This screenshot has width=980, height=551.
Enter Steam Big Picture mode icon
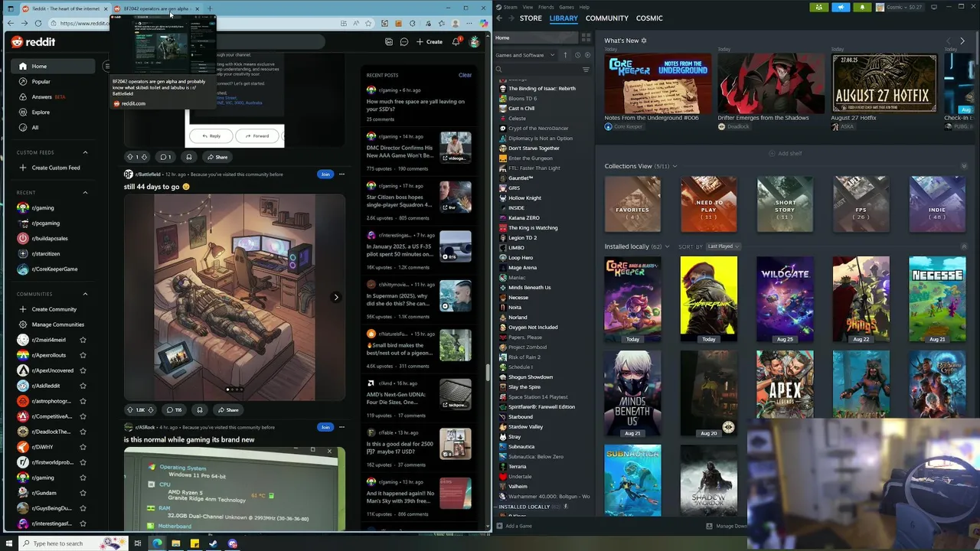coord(933,7)
